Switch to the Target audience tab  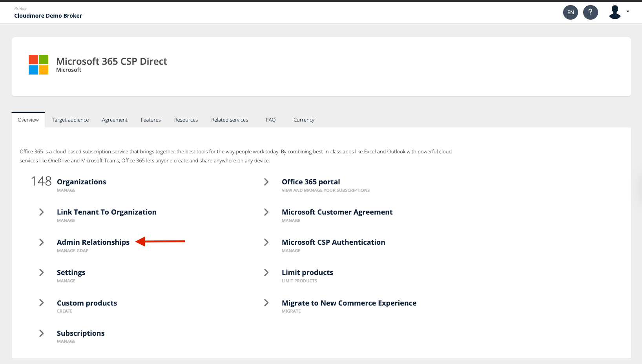click(x=70, y=120)
